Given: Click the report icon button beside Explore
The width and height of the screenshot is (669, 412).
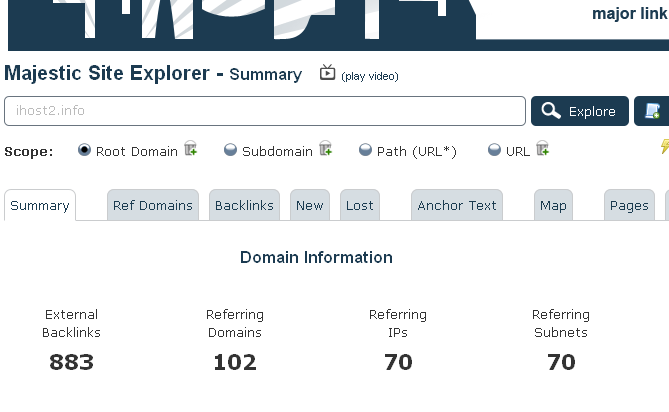Looking at the screenshot, I should [652, 111].
